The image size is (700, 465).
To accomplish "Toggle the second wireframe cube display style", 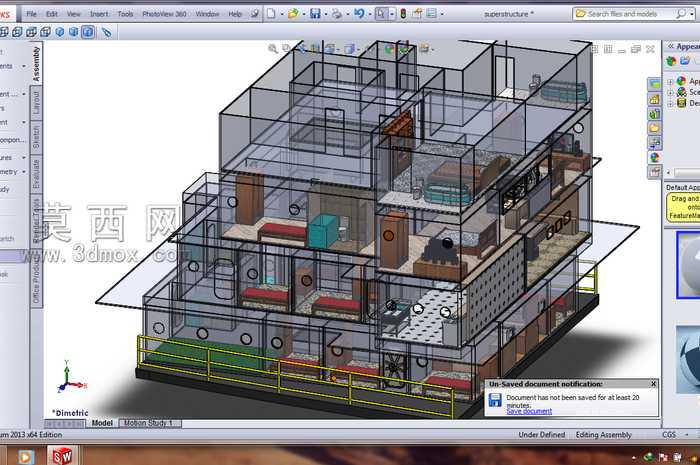I will (17, 32).
